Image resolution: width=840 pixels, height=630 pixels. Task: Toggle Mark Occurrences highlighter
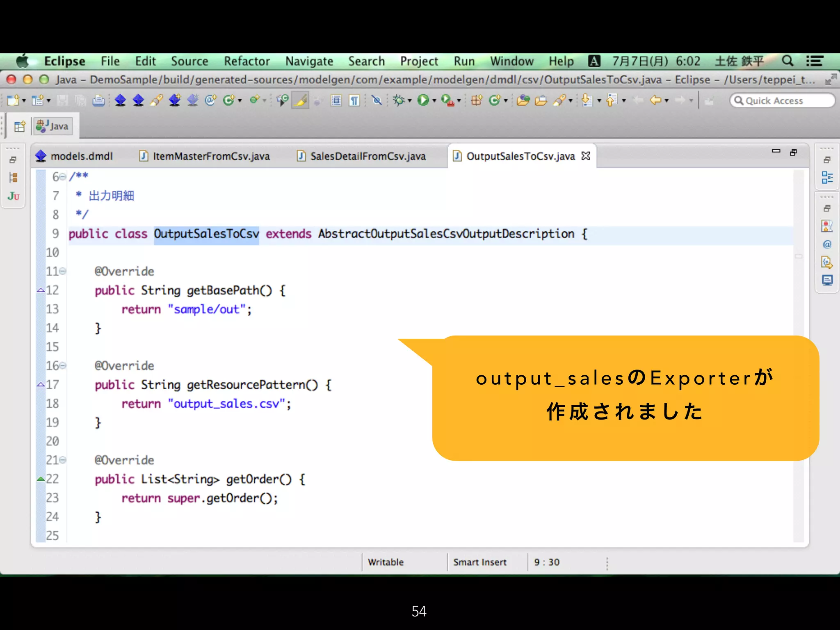point(300,100)
